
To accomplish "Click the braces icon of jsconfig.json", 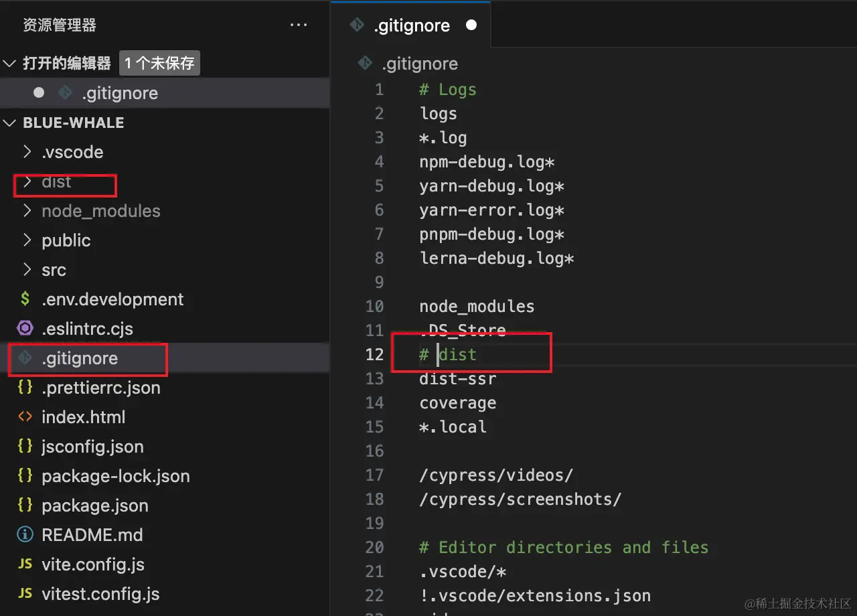I will (x=25, y=447).
